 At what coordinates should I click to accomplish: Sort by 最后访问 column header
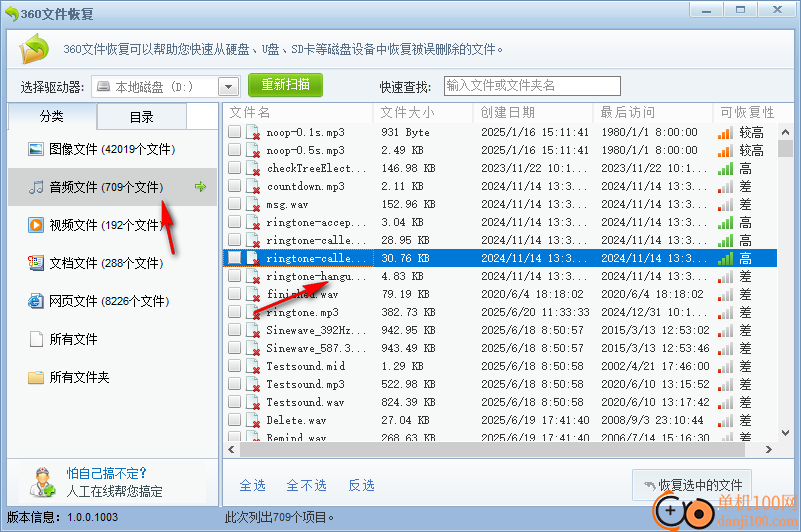[652, 112]
